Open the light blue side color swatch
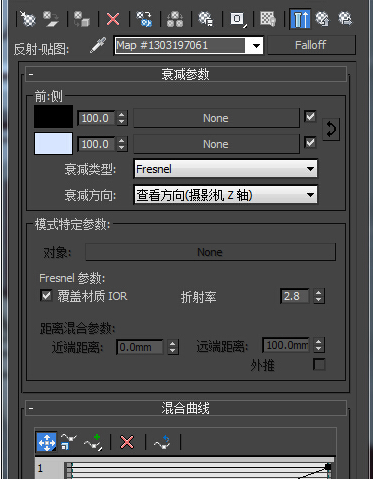 [x=53, y=143]
